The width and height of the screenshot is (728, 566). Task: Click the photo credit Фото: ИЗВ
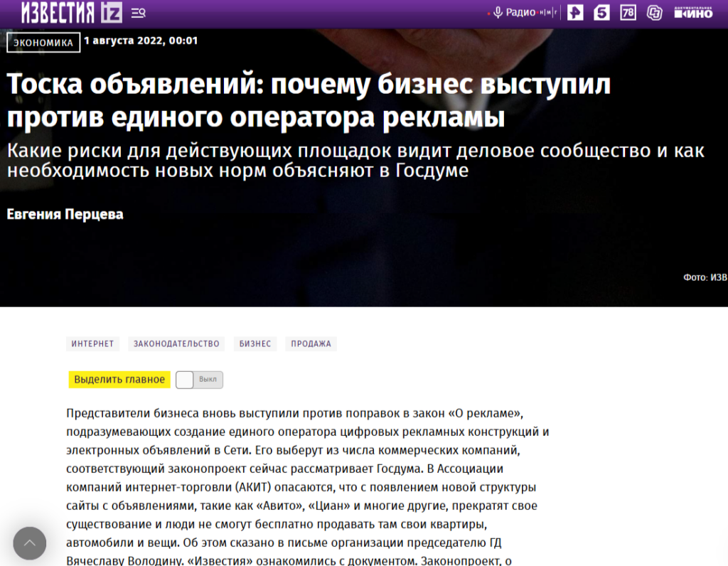pyautogui.click(x=705, y=277)
